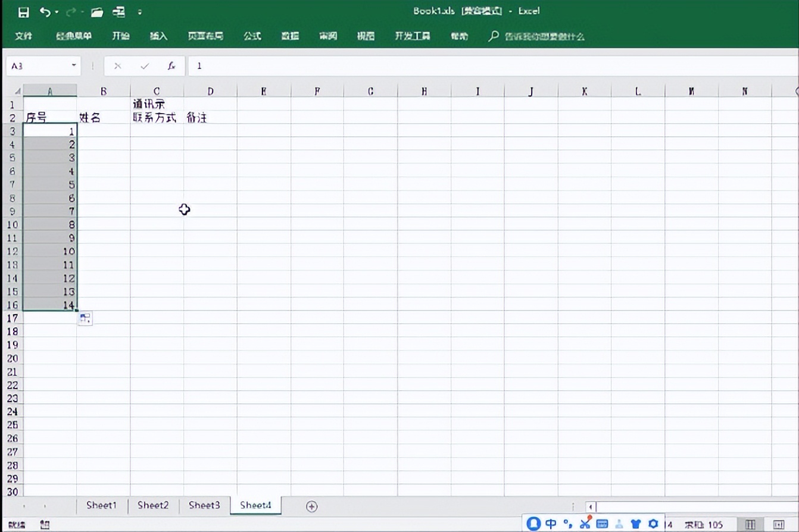Click the cell with value 10 in column A

(x=50, y=251)
